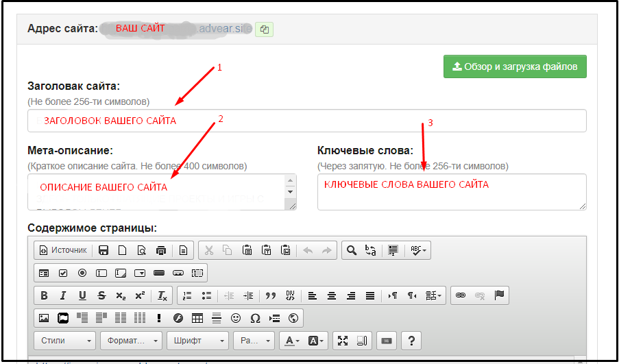Open the Set Language dropdown
This screenshot has height=364, width=619.
[433, 295]
